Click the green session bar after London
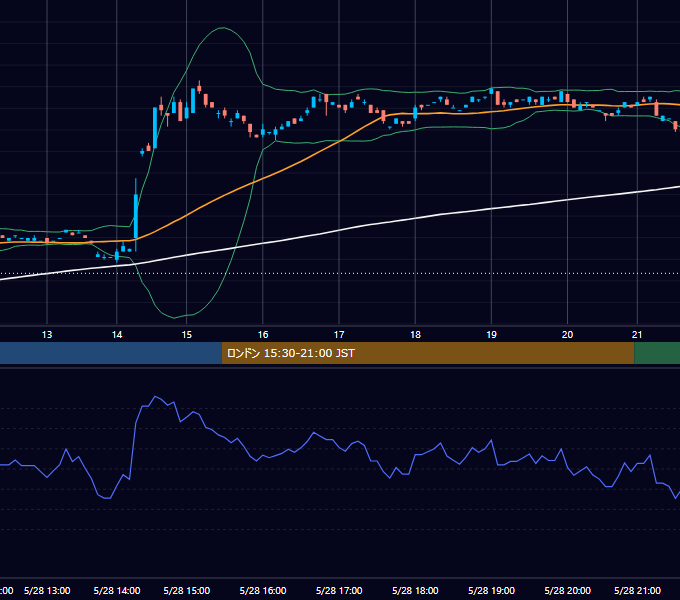This screenshot has height=600, width=680. click(x=657, y=353)
